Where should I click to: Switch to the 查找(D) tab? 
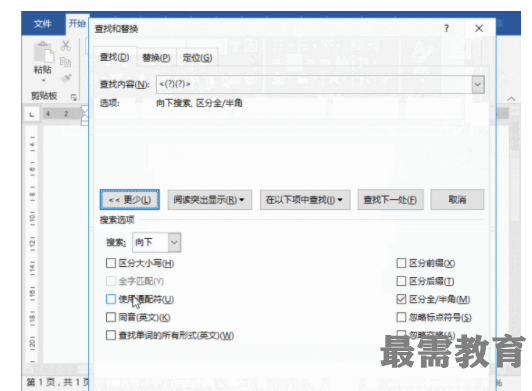(114, 57)
